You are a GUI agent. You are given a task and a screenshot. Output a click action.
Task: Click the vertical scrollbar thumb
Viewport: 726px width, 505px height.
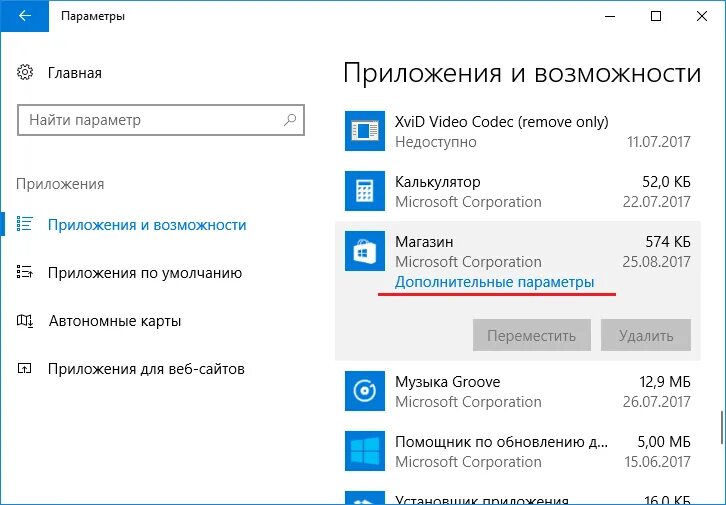pos(721,427)
